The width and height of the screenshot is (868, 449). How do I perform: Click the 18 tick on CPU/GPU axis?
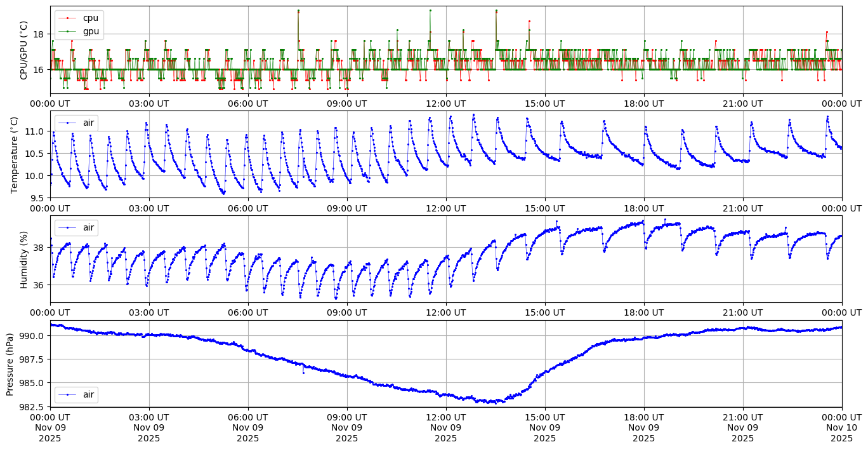coord(39,34)
